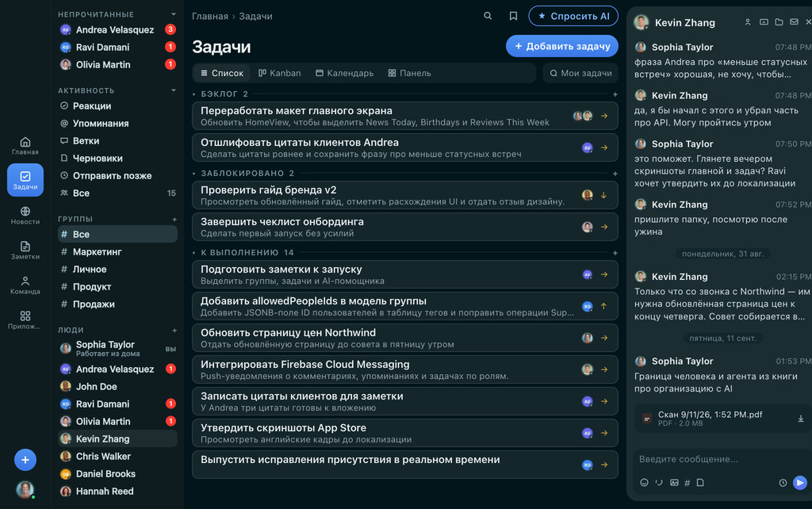Collapse the Бэклог task group

tap(194, 94)
